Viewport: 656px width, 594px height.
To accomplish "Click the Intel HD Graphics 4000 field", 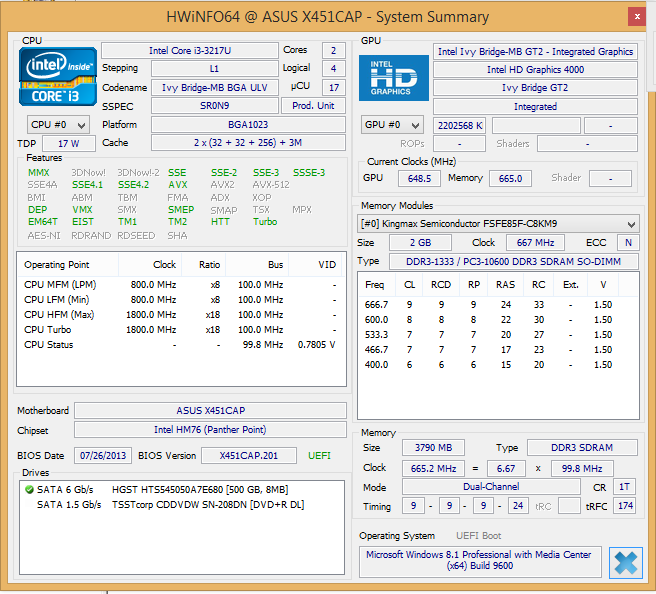I will (535, 70).
